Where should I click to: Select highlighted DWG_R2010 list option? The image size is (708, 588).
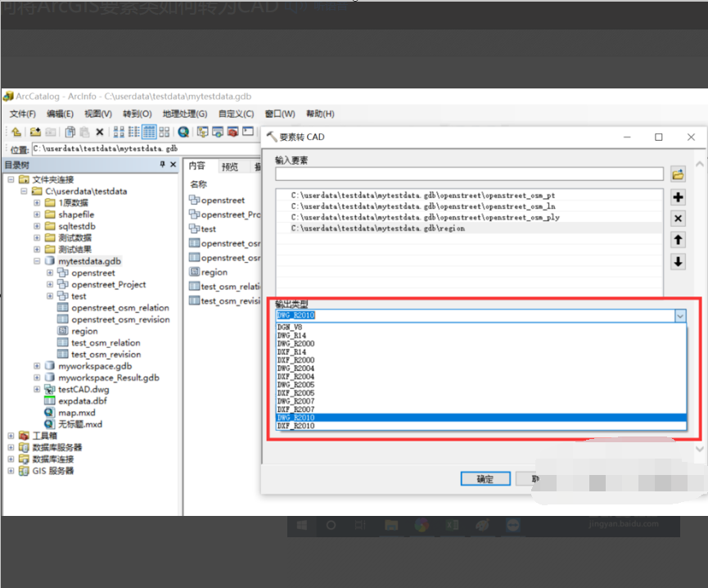[x=481, y=418]
